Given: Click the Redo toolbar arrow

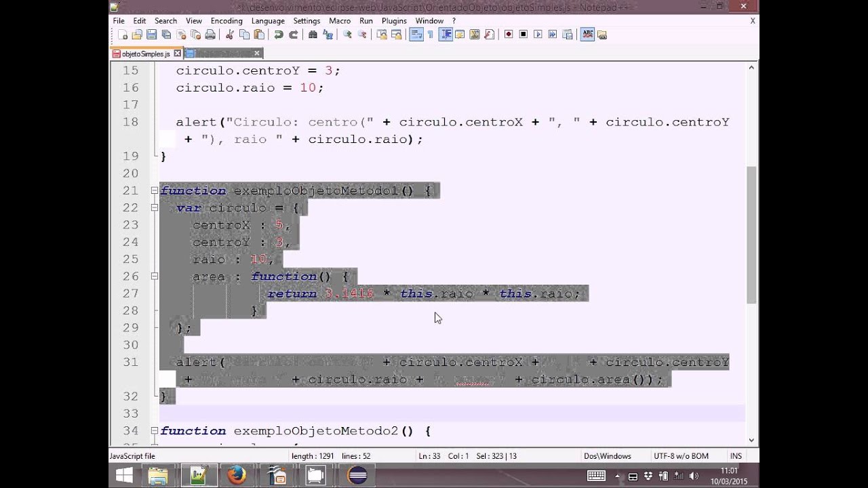Looking at the screenshot, I should click(294, 35).
